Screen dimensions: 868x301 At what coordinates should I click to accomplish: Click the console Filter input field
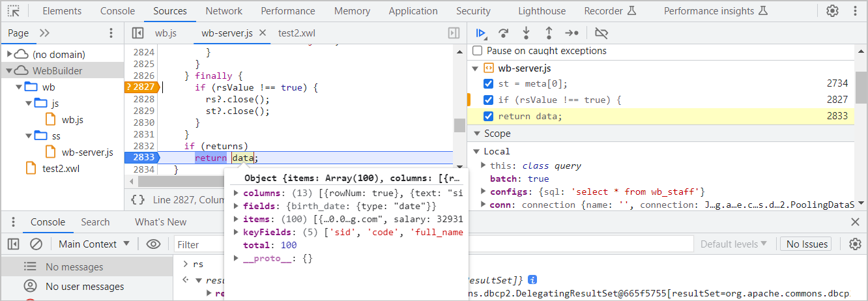(x=433, y=244)
